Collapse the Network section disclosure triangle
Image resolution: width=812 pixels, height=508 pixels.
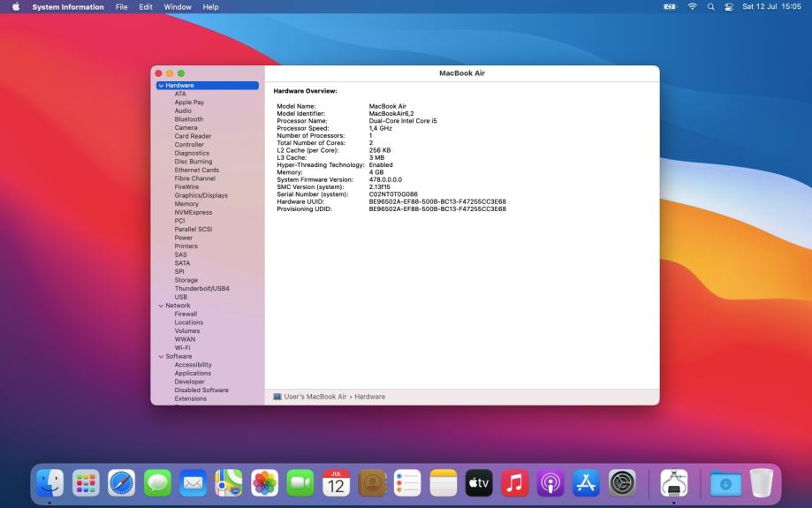[161, 306]
